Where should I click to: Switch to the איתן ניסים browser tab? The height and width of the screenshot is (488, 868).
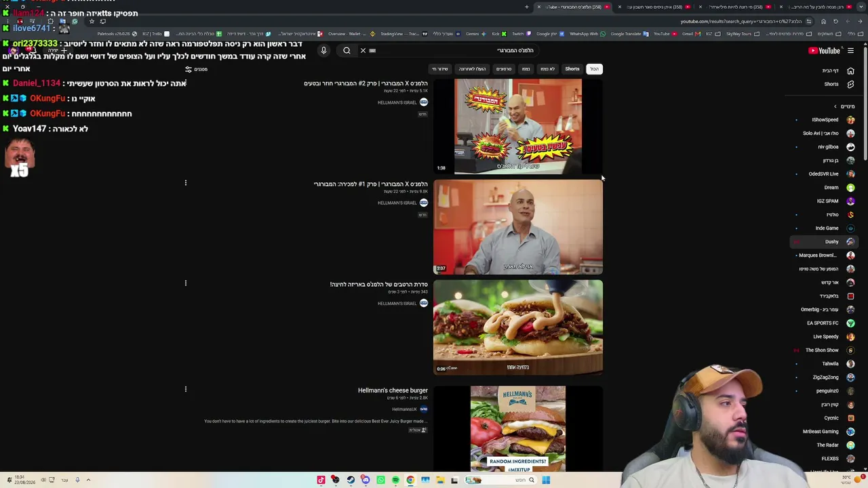tap(654, 7)
